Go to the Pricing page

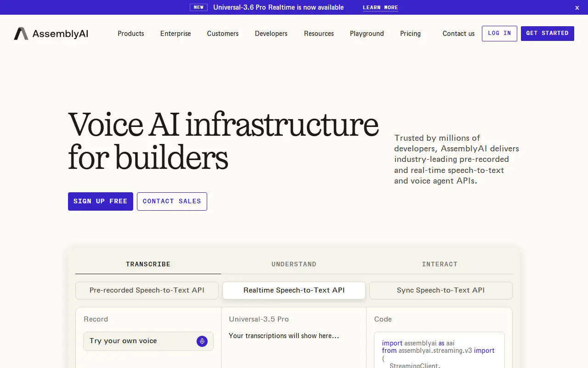pos(410,34)
